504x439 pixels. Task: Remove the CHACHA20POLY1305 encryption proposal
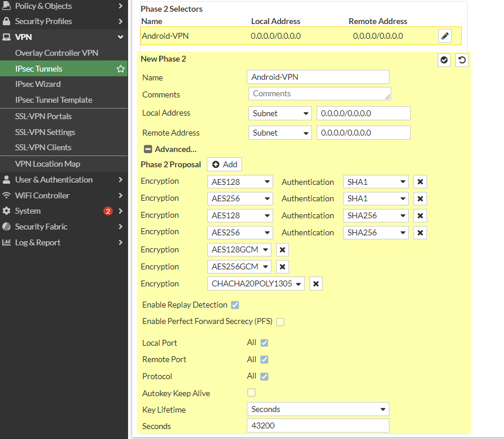tap(316, 284)
